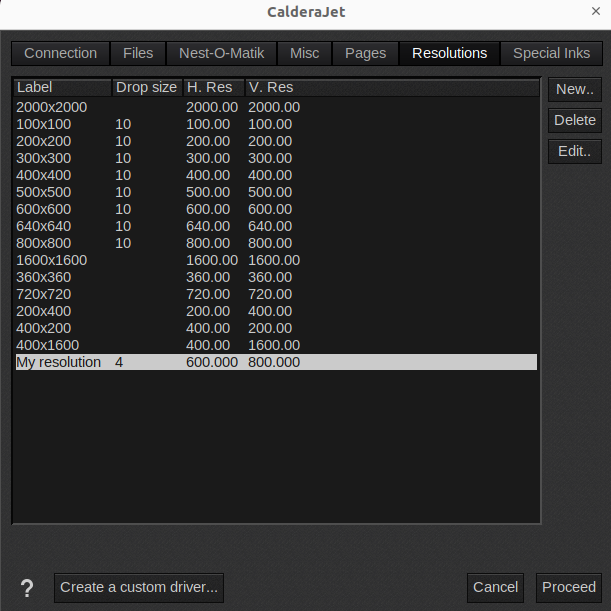Select the 500x500 resolution row
The height and width of the screenshot is (611, 611).
(x=276, y=192)
